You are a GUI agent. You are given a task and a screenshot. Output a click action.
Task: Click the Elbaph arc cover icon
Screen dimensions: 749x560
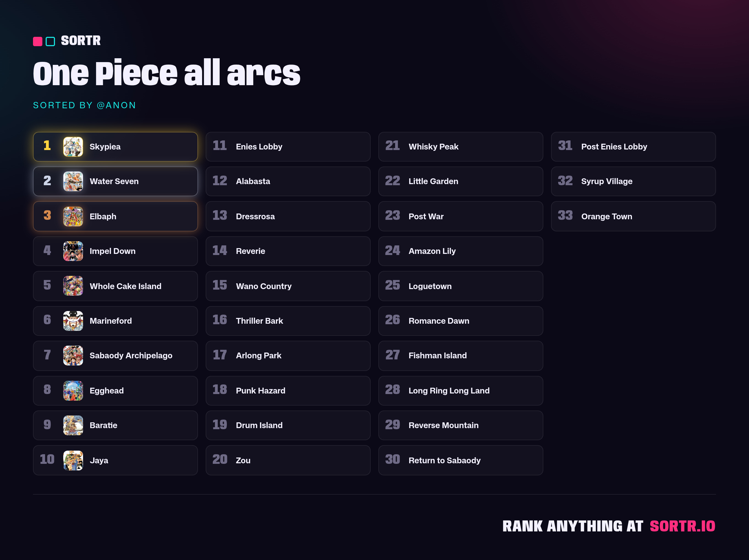(73, 216)
